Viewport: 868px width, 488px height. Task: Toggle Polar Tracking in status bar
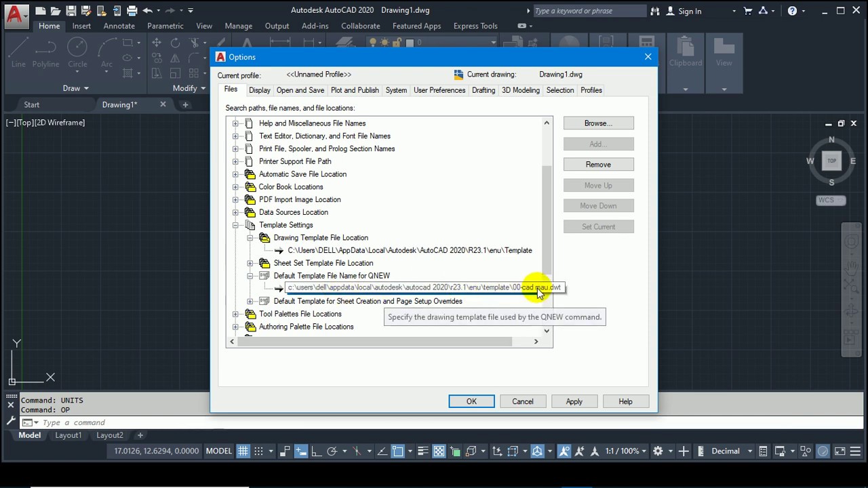coord(332,451)
